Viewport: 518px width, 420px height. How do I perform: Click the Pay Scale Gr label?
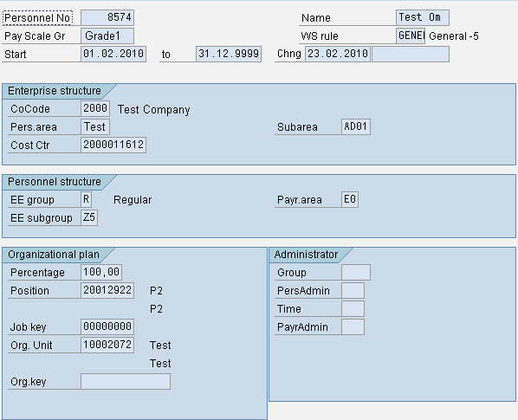coord(35,36)
